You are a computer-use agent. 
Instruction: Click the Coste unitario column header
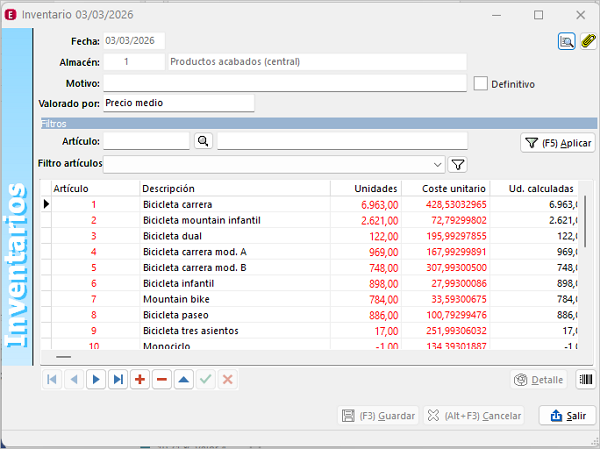pos(445,189)
